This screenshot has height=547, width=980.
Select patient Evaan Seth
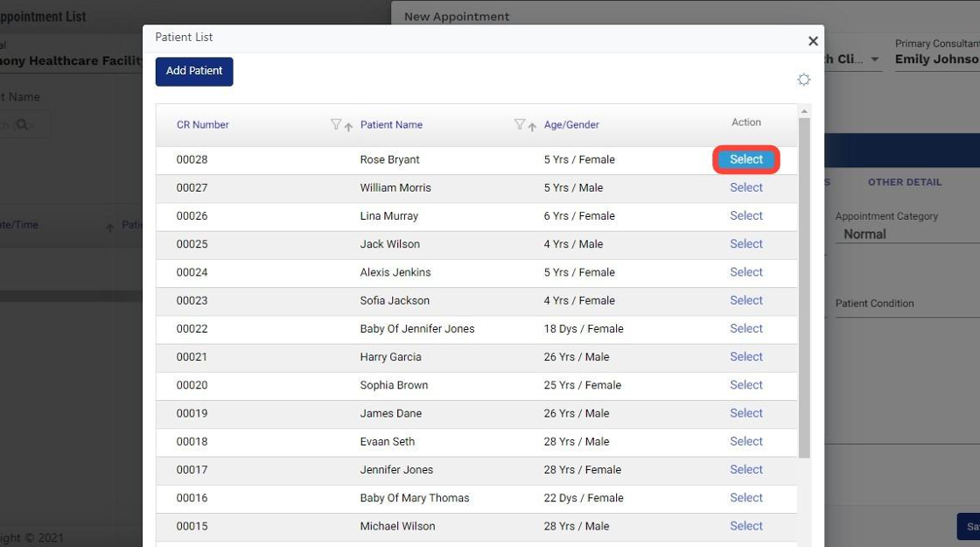point(745,441)
